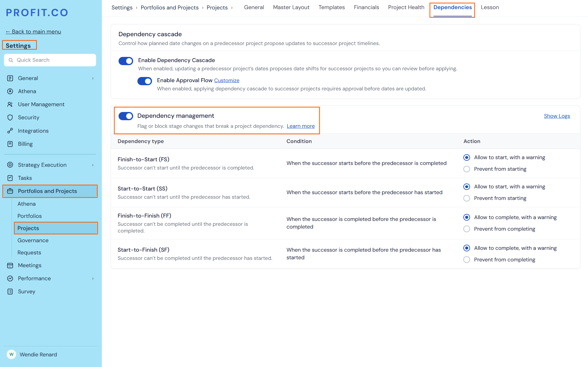This screenshot has height=367, width=588.
Task: Select Prevent from completing for Start-to-Finish
Action: click(x=467, y=260)
